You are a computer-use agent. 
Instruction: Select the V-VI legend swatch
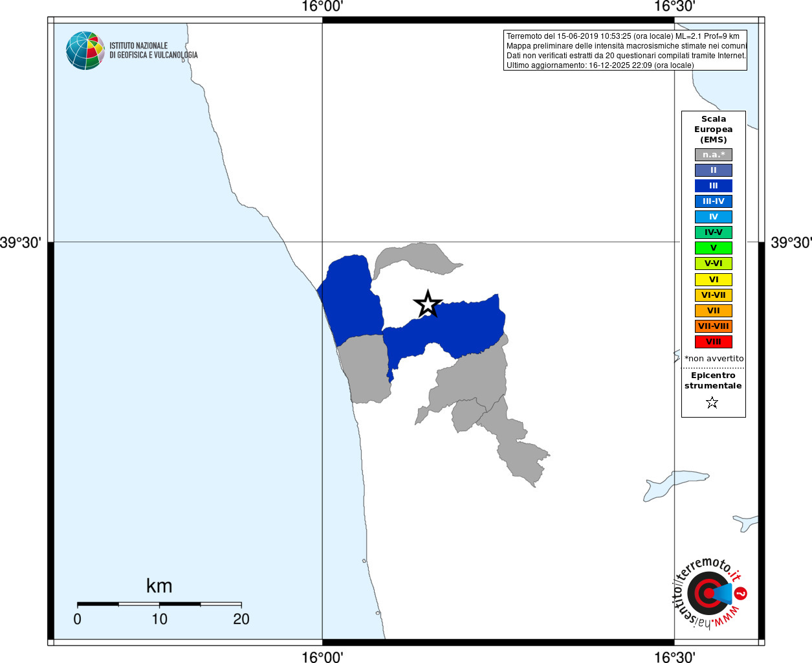714,264
